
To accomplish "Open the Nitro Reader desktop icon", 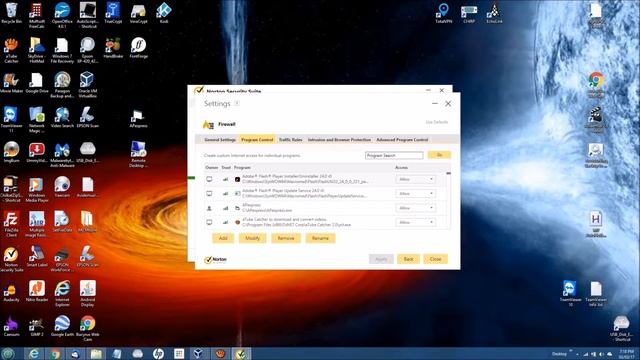I will [x=37, y=291].
